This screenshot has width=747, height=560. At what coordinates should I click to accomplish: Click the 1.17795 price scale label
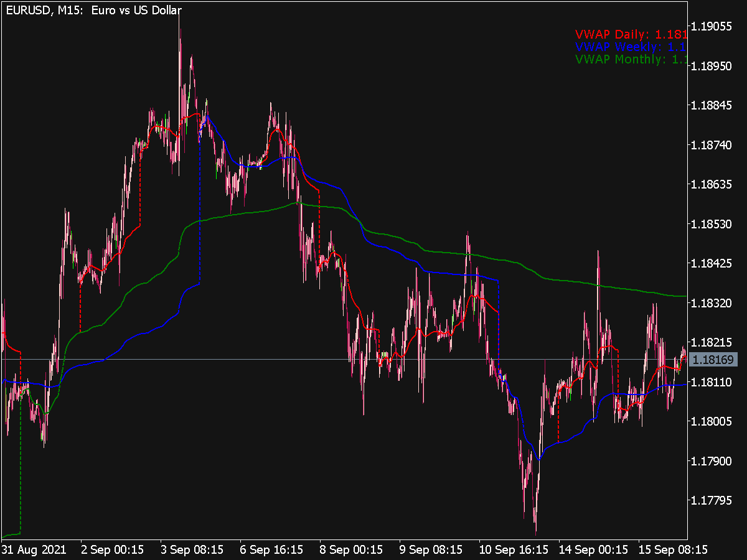click(713, 499)
